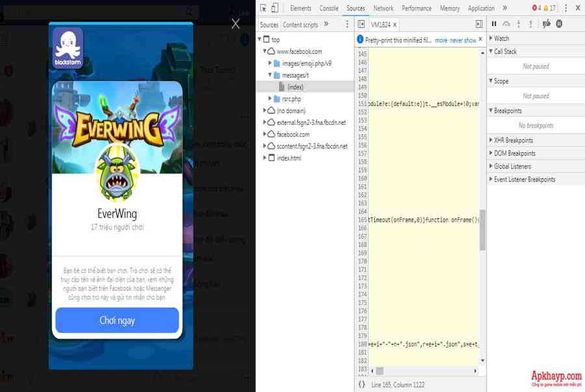Activate the inspect element picker icon
Viewport: 585px width, 392px height.
[x=263, y=8]
